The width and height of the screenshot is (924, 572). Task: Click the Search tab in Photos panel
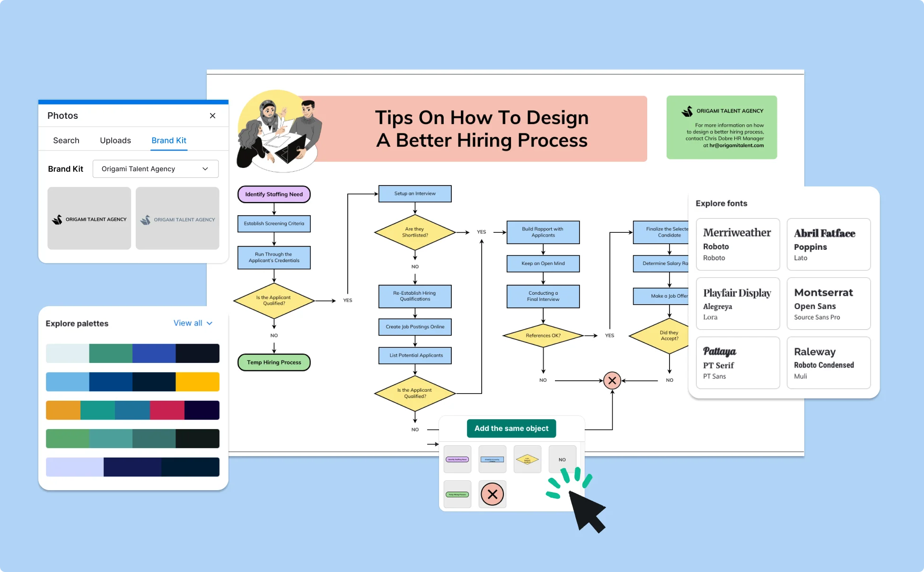[66, 140]
